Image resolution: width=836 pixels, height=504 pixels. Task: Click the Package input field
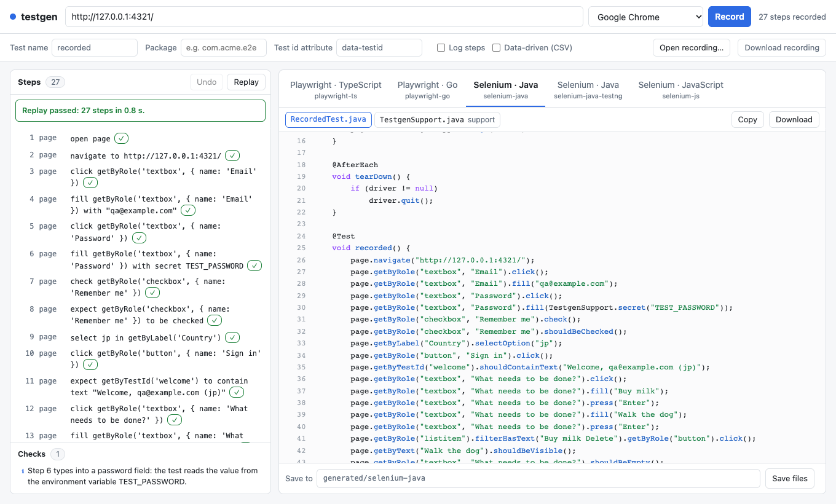pos(224,48)
